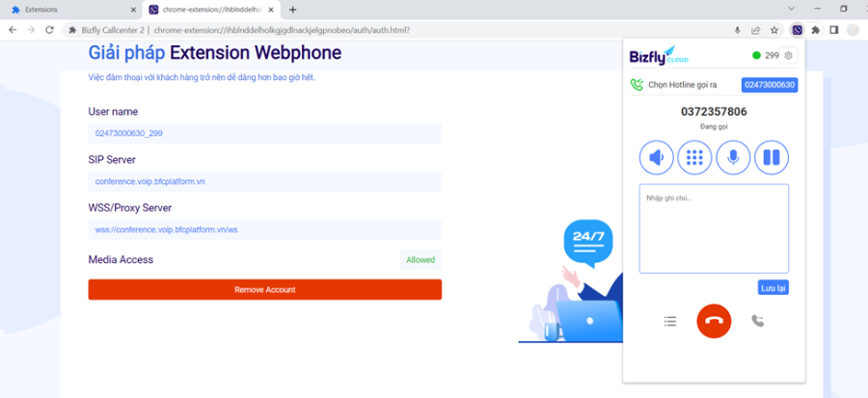Click the 24/7 support illustration
The width and height of the screenshot is (868, 398).
pyautogui.click(x=570, y=280)
